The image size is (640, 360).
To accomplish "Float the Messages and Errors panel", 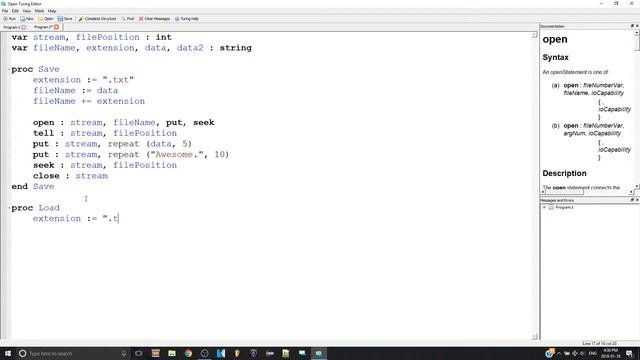I will coord(632,200).
